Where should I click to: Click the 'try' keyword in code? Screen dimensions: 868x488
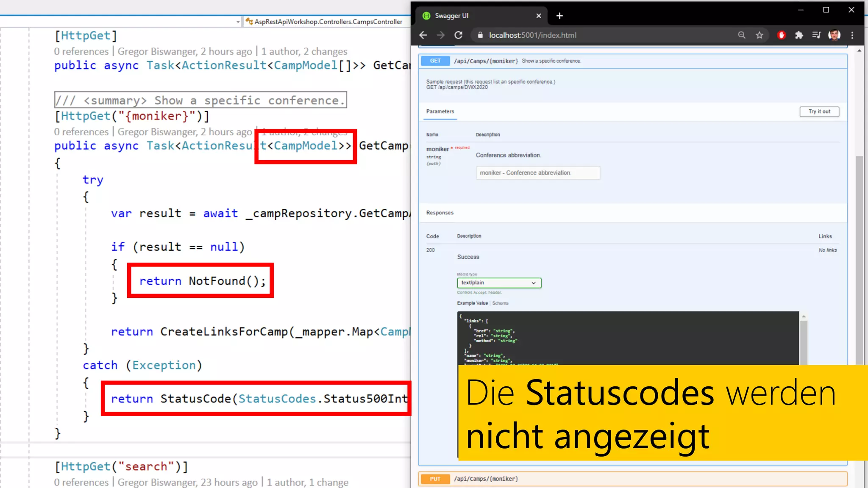click(93, 180)
